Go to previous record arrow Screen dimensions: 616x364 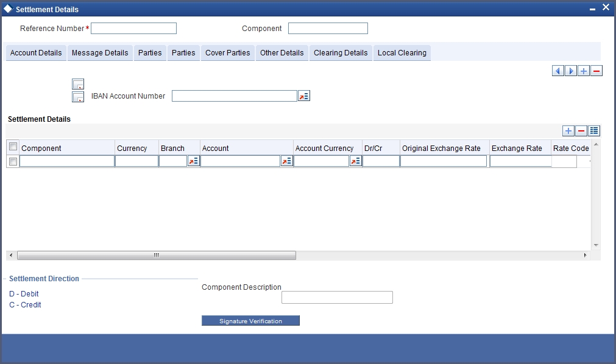point(558,71)
